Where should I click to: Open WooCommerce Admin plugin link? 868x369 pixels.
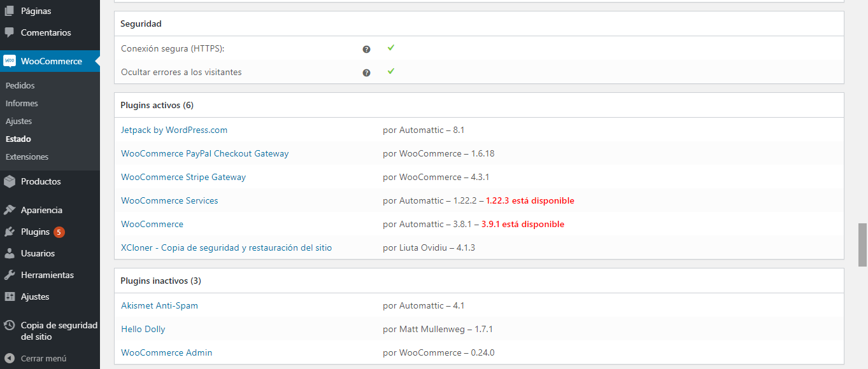167,352
